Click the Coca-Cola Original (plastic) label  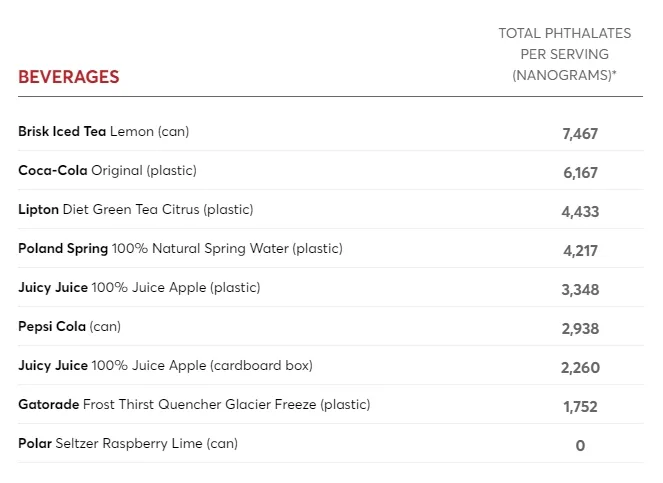point(107,170)
